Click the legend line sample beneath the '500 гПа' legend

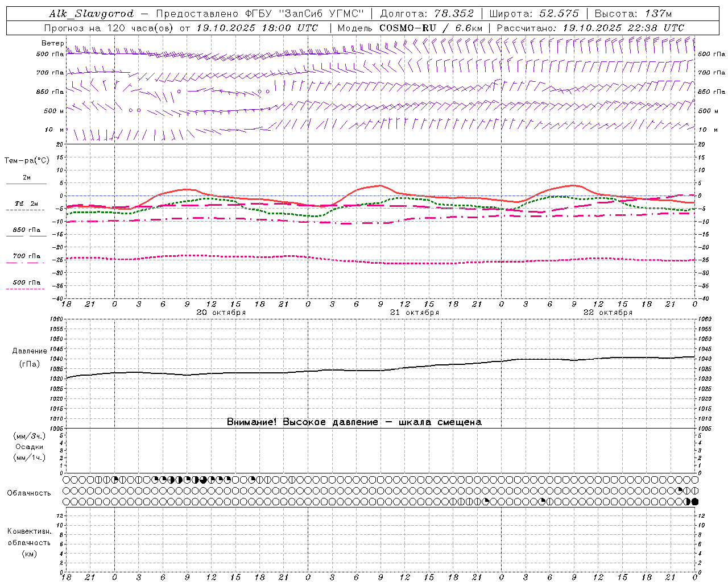[x=26, y=289]
